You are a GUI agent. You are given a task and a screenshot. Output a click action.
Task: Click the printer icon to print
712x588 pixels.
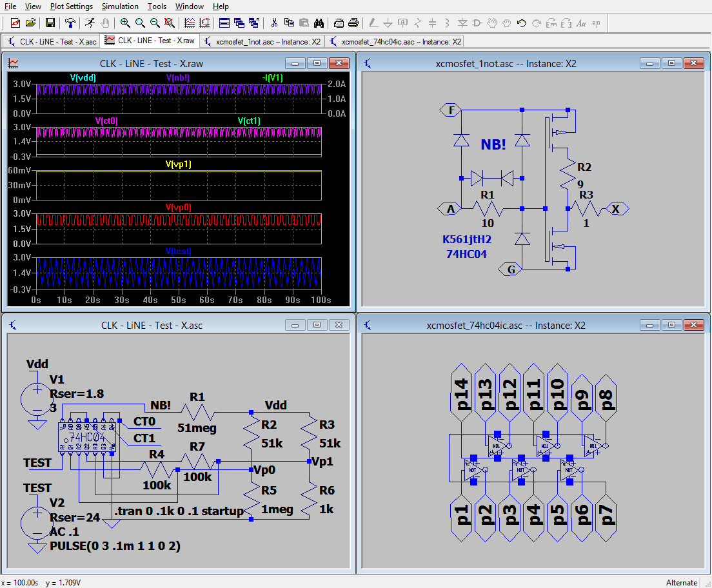pos(353,23)
